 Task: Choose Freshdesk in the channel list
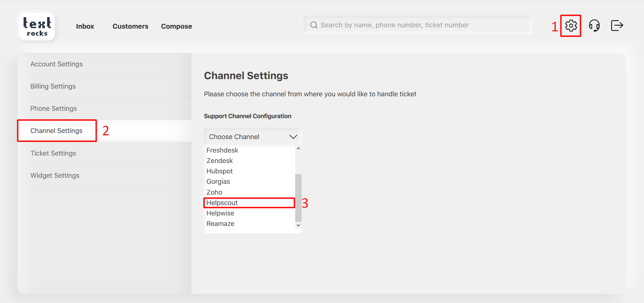[222, 150]
